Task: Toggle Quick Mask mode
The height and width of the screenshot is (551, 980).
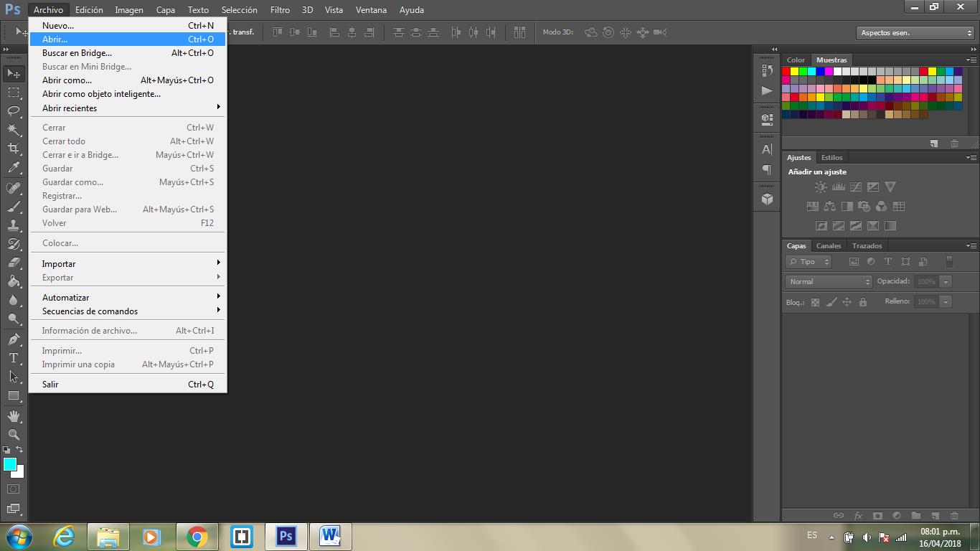Action: tap(14, 489)
